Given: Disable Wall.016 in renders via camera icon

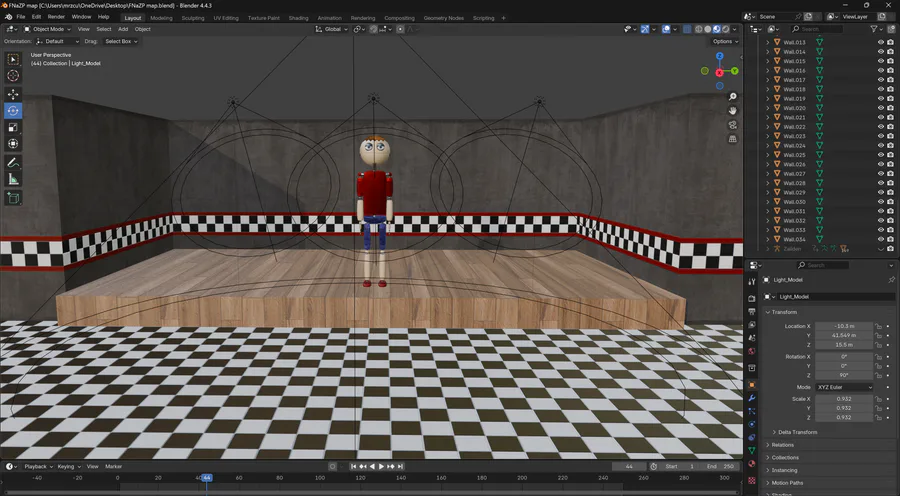Looking at the screenshot, I should point(890,70).
